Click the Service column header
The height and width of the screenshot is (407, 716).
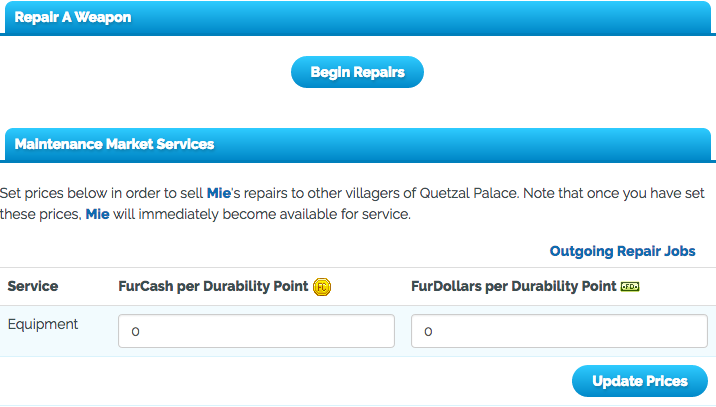tap(33, 286)
